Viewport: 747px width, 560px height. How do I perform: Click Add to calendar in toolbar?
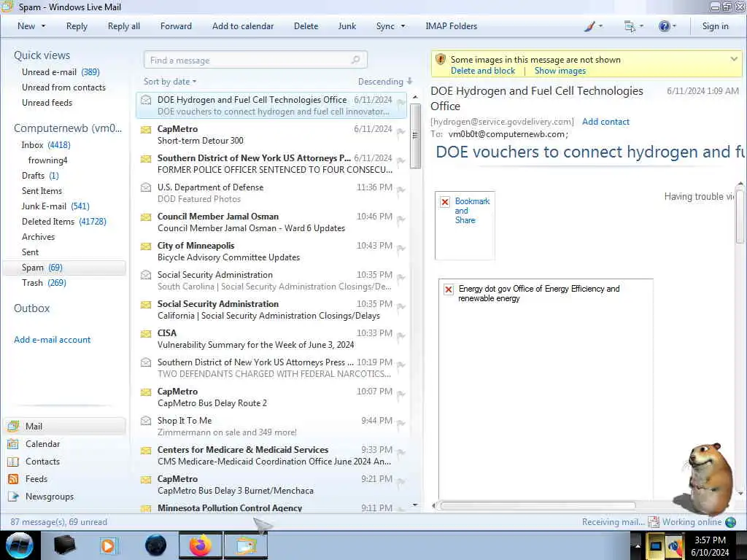pos(243,26)
